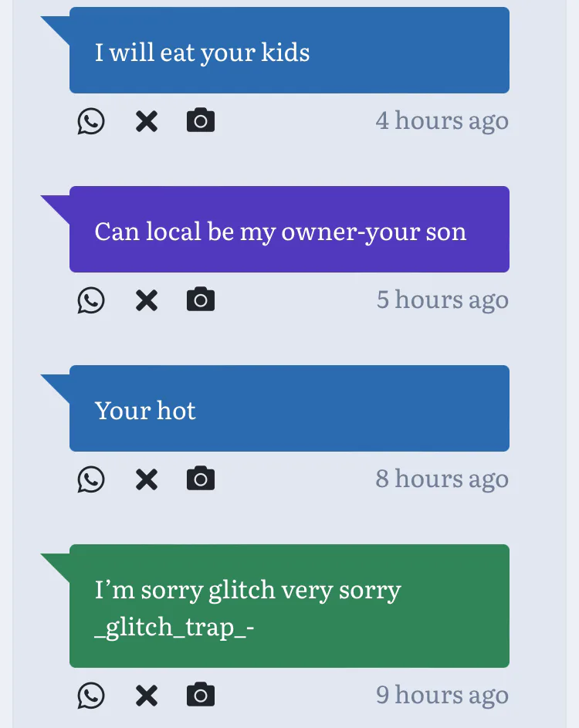Viewport: 579px width, 728px height.
Task: Share 'I will eat your kids' via WhatsApp
Action: click(91, 121)
